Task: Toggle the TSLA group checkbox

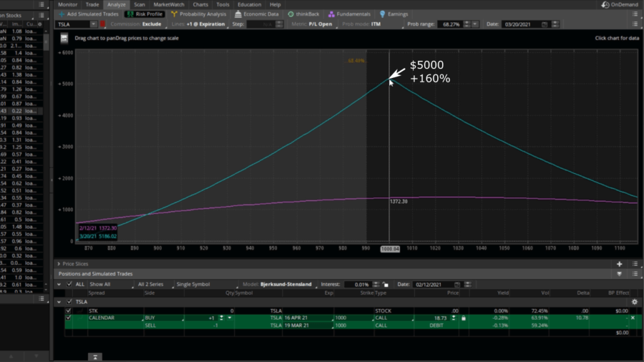Action: 69,302
